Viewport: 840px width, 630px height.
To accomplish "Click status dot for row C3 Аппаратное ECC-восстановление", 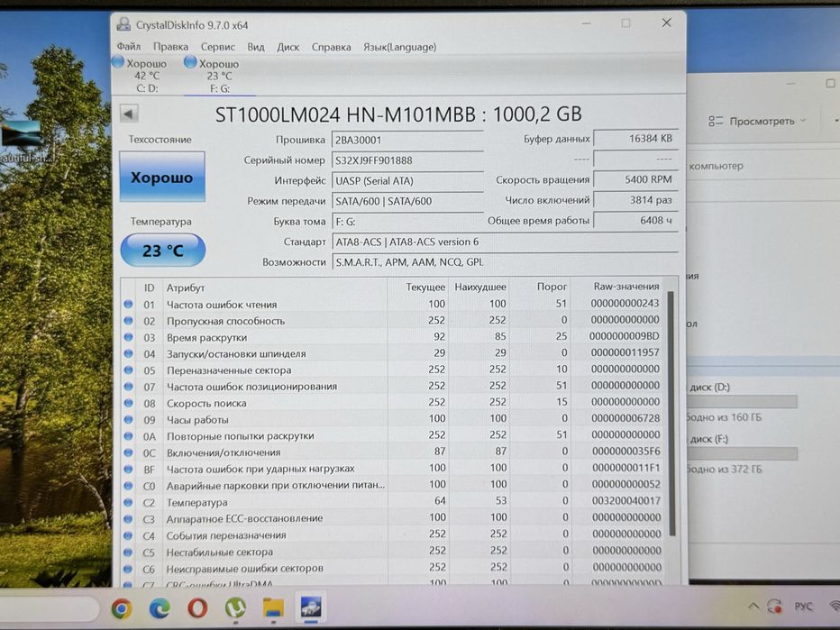I will coord(128,519).
